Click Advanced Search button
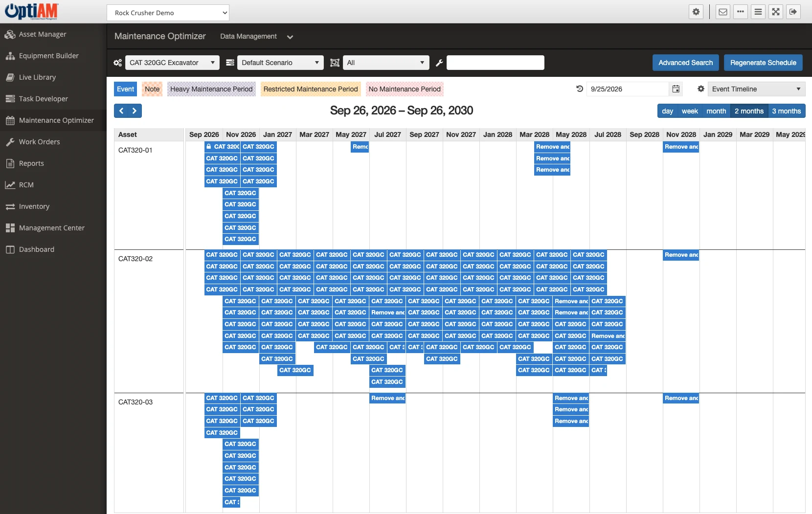 (x=685, y=63)
